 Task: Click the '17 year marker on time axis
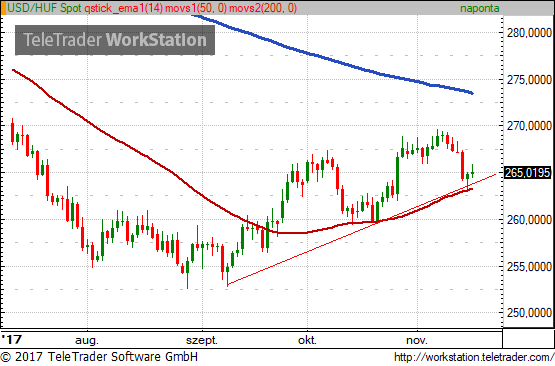pyautogui.click(x=12, y=340)
